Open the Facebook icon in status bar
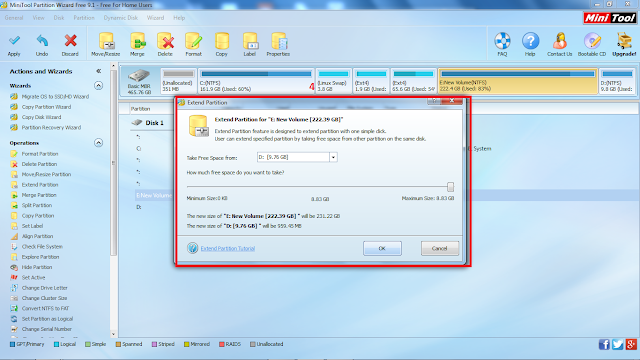Image resolution: width=640 pixels, height=360 pixels. coord(604,344)
